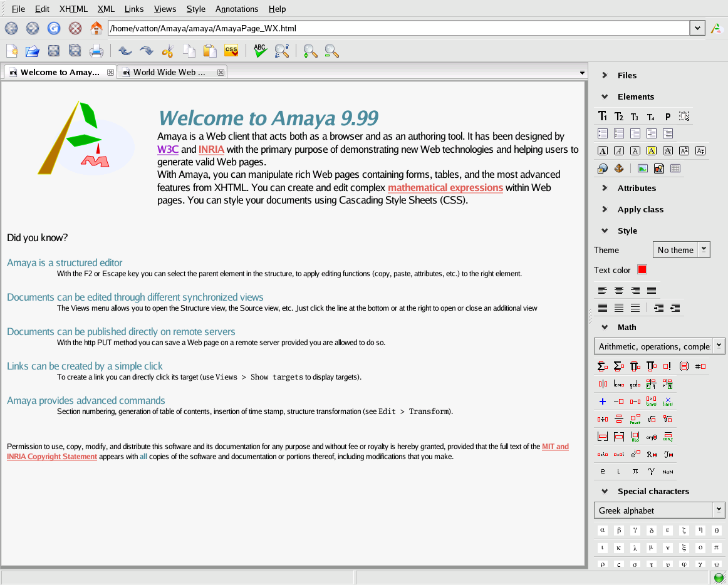Insert the Greek letter lambda
This screenshot has width=728, height=585.
pos(635,548)
